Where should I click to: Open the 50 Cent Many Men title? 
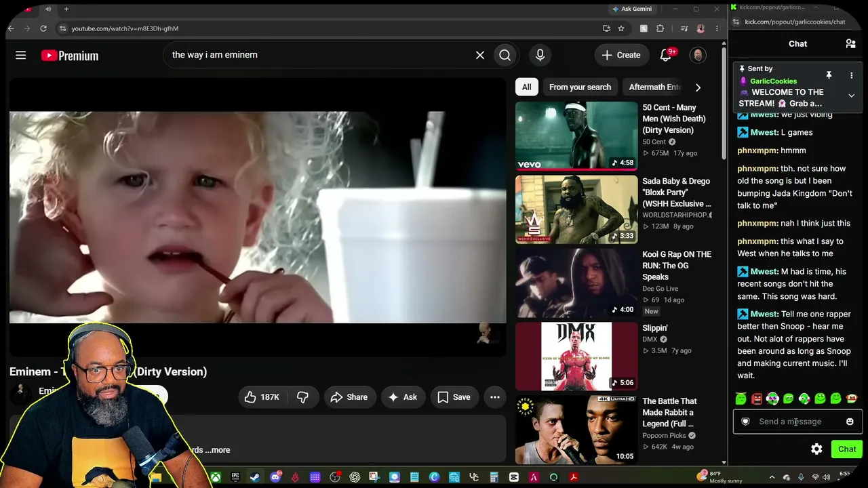pos(674,119)
